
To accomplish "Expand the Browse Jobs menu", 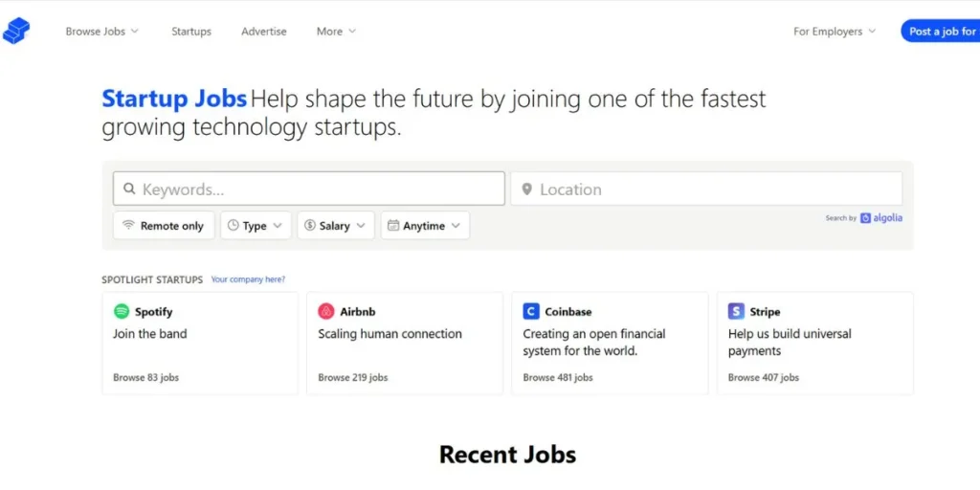I will pyautogui.click(x=101, y=32).
